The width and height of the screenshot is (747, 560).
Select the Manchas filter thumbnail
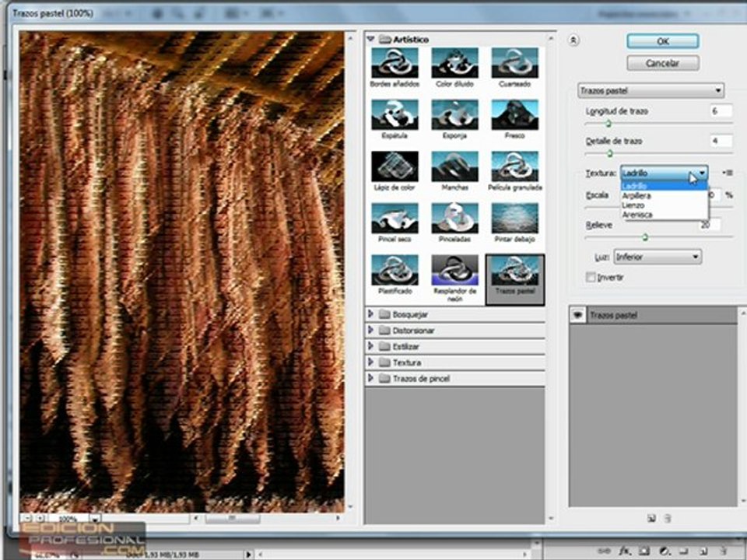pyautogui.click(x=454, y=166)
